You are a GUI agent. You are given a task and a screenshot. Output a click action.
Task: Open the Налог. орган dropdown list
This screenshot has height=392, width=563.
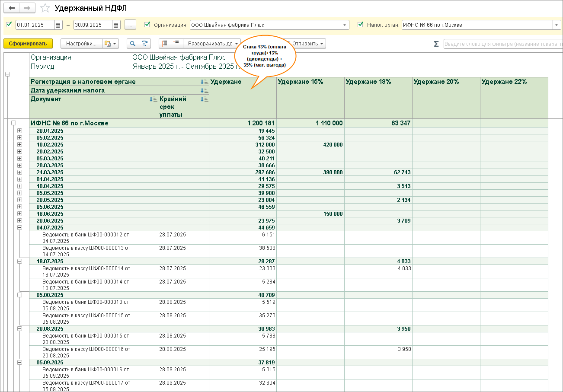point(557,25)
